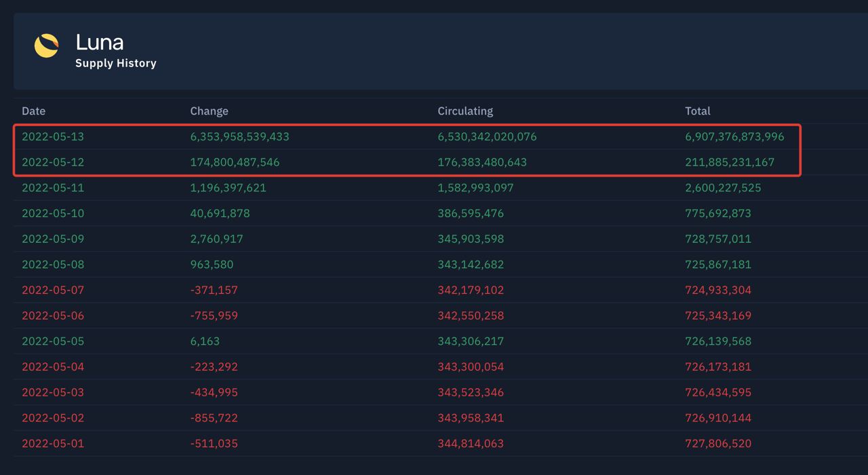Select total value 725,343,169
This screenshot has width=868, height=475.
718,316
